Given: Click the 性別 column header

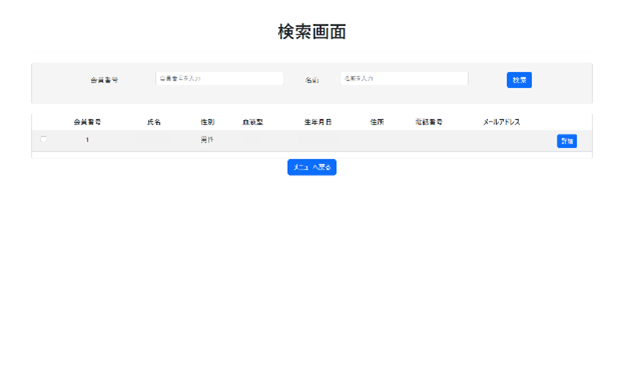Looking at the screenshot, I should tap(207, 122).
